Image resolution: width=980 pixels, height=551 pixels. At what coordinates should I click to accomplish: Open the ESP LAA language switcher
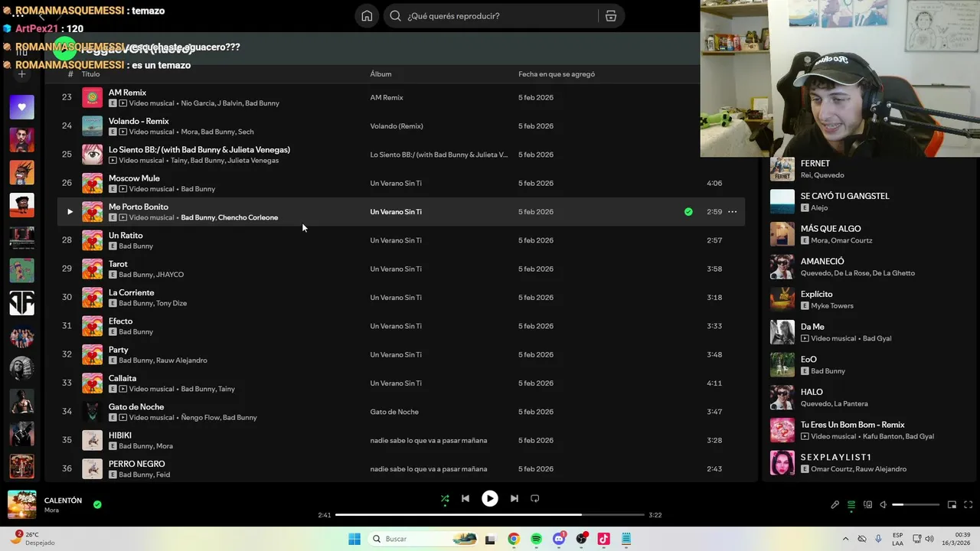(x=897, y=539)
